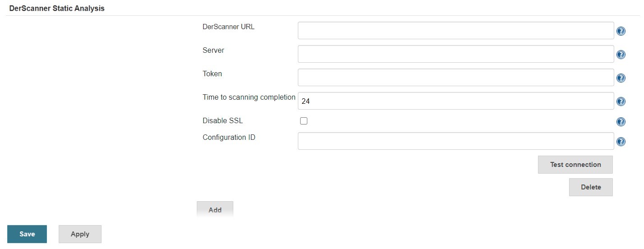Open help for Server field
The image size is (644, 249).
click(621, 55)
